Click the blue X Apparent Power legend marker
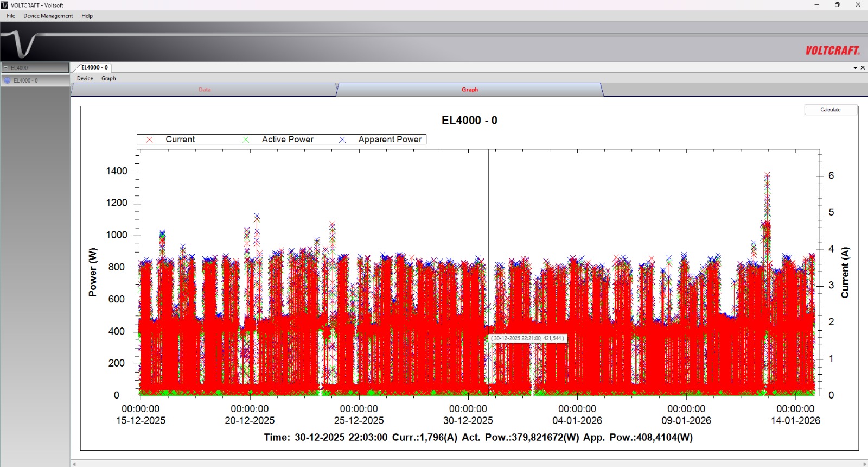This screenshot has width=868, height=467. (342, 140)
